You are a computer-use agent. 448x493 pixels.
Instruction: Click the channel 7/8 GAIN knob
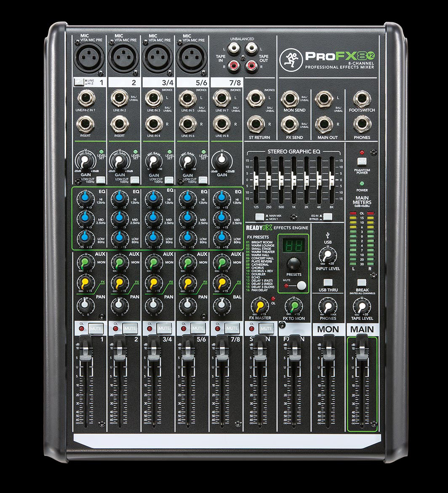(x=222, y=161)
